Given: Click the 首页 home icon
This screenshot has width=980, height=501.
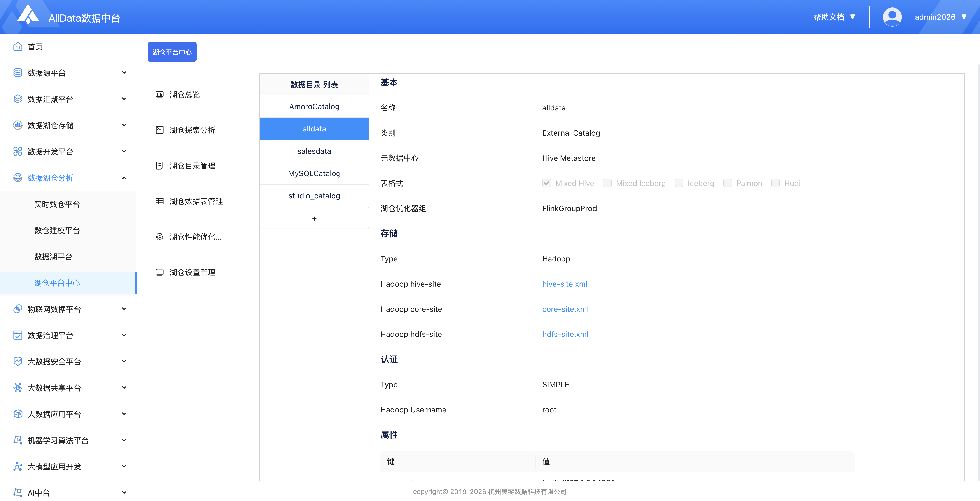Looking at the screenshot, I should [x=17, y=46].
